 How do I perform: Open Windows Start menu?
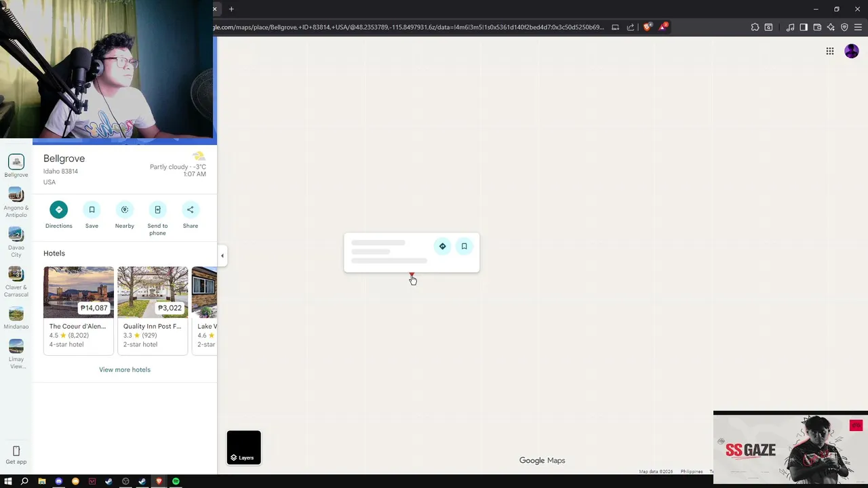click(8, 481)
